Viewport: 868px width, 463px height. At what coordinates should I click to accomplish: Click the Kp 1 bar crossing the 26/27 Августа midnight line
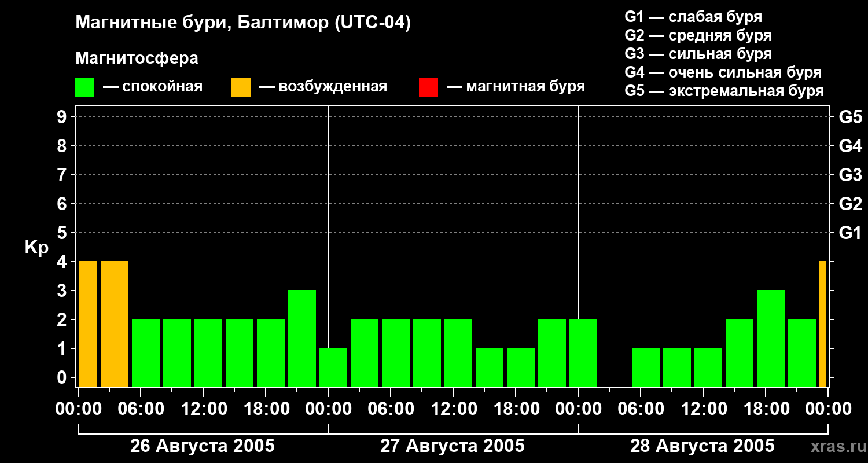[333, 368]
